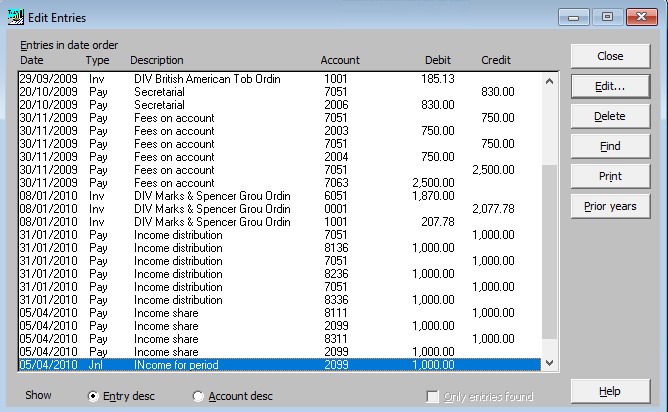The width and height of the screenshot is (668, 412).
Task: Close window with red X
Action: tap(642, 17)
